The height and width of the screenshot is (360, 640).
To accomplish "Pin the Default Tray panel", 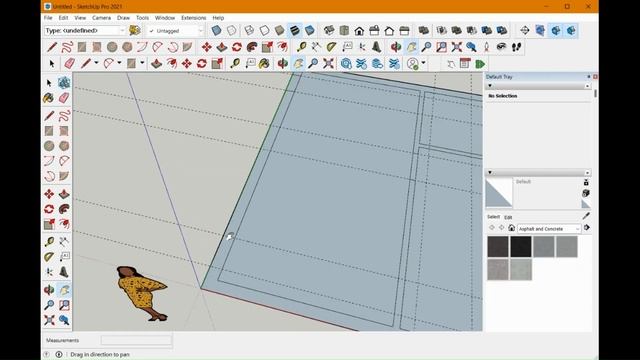I will (589, 77).
